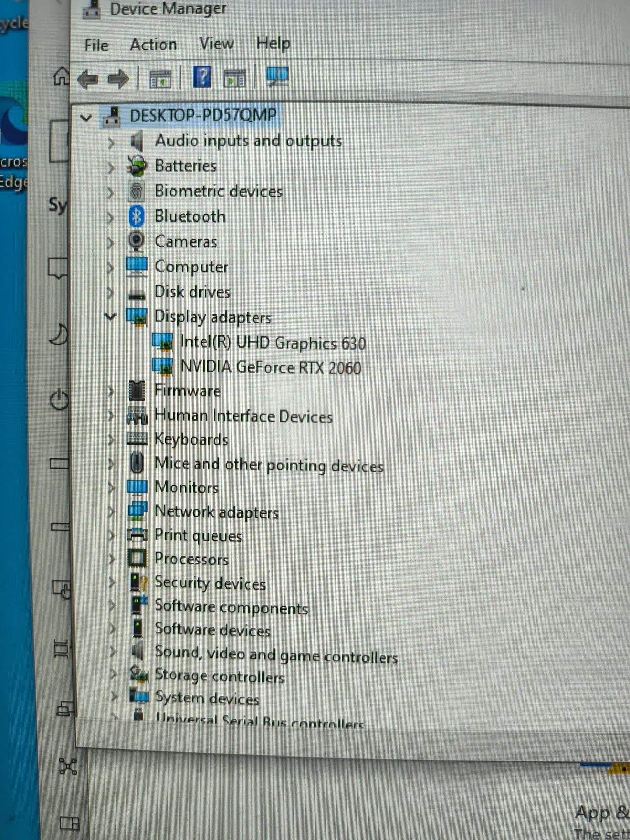The height and width of the screenshot is (840, 630).
Task: Expand the Batteries category
Action: [111, 167]
